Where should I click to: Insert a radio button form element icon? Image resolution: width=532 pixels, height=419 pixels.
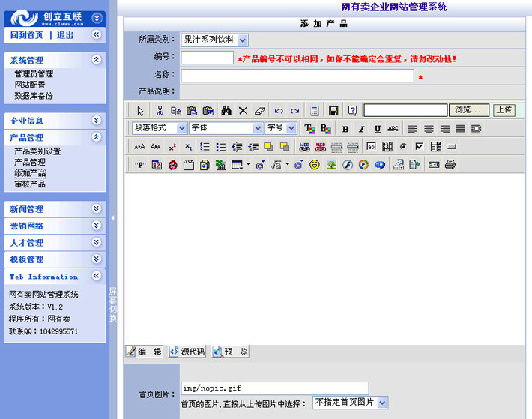(x=404, y=147)
